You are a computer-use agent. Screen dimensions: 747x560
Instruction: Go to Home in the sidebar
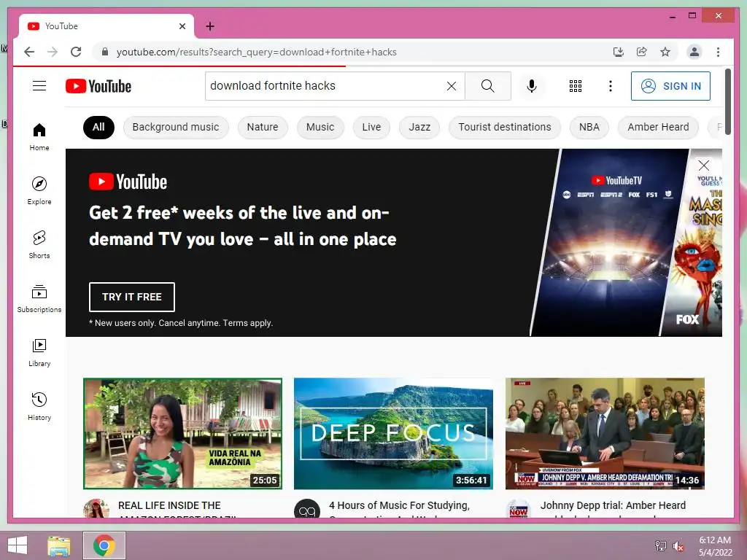click(39, 136)
